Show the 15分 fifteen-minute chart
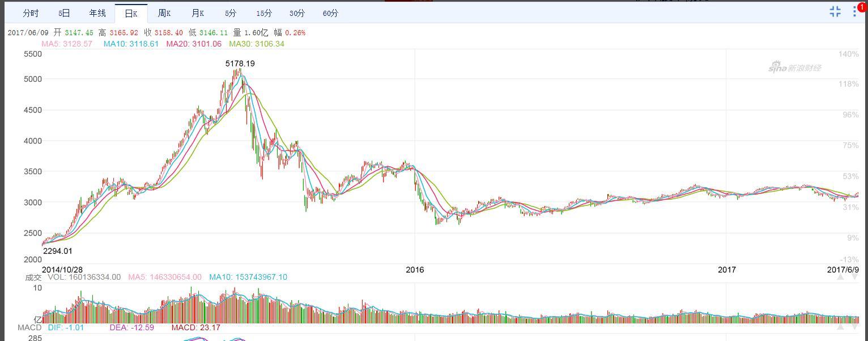868x341 pixels. [x=263, y=13]
